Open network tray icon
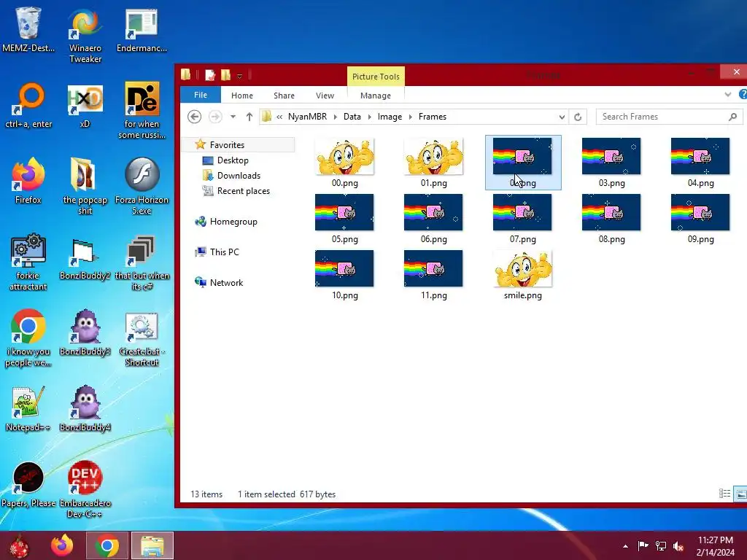This screenshot has width=747, height=560. coord(661,546)
